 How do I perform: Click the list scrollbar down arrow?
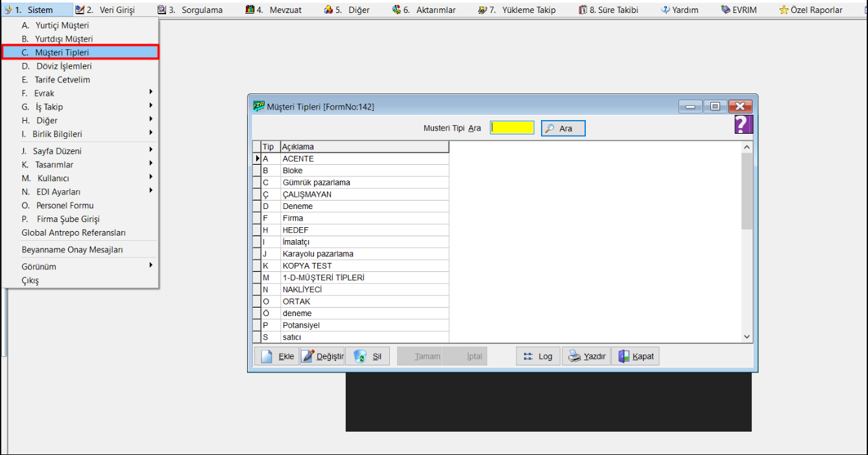click(747, 337)
